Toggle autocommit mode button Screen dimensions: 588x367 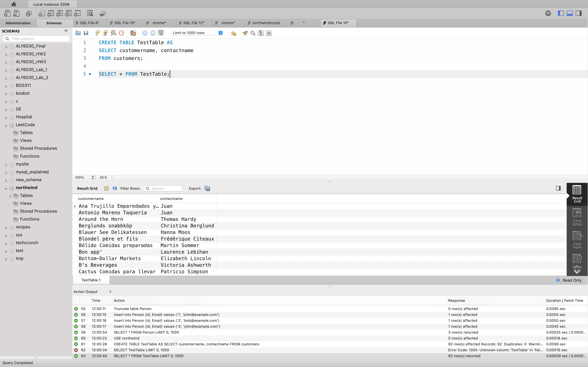pyautogui.click(x=161, y=33)
